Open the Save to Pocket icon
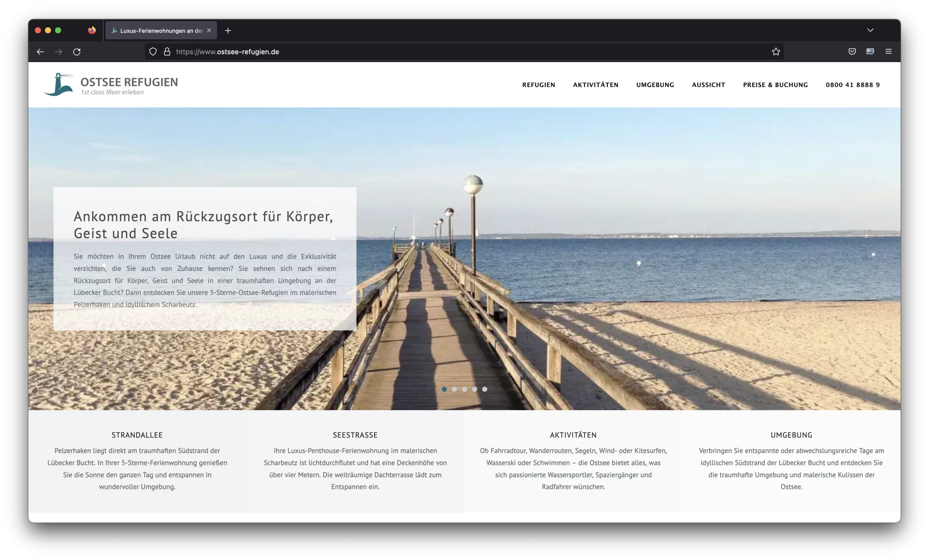 (852, 52)
